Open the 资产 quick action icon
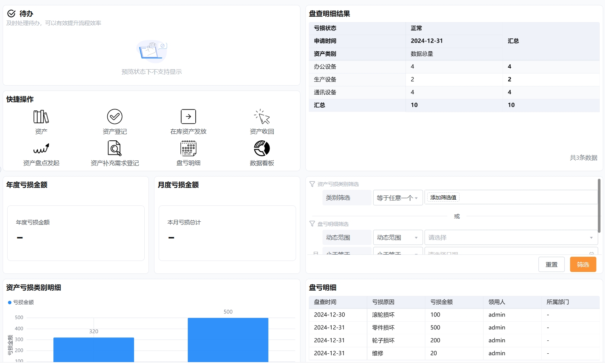605x364 pixels. pos(41,117)
